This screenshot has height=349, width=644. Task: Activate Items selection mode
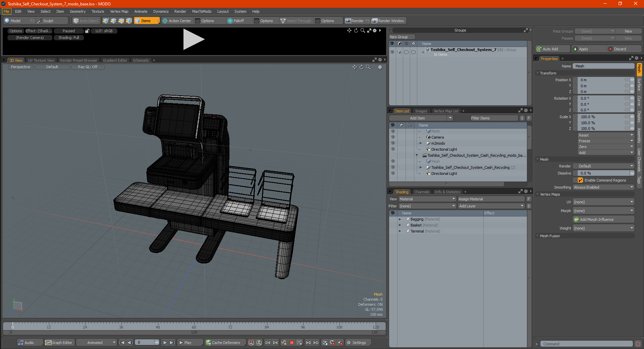tap(147, 21)
